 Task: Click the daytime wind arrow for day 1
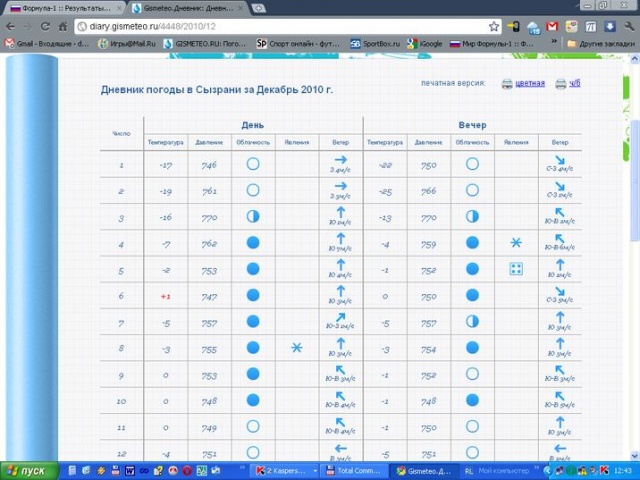pyautogui.click(x=340, y=160)
